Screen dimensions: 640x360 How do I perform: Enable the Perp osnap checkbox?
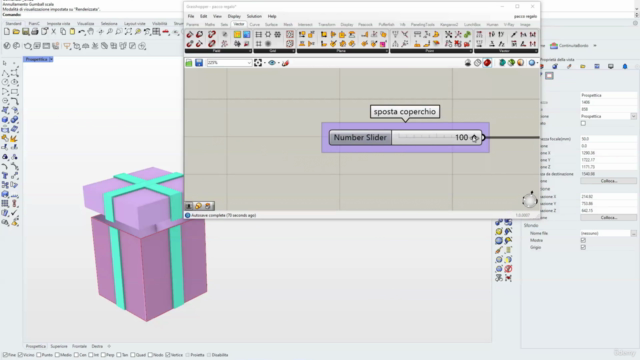point(103,355)
